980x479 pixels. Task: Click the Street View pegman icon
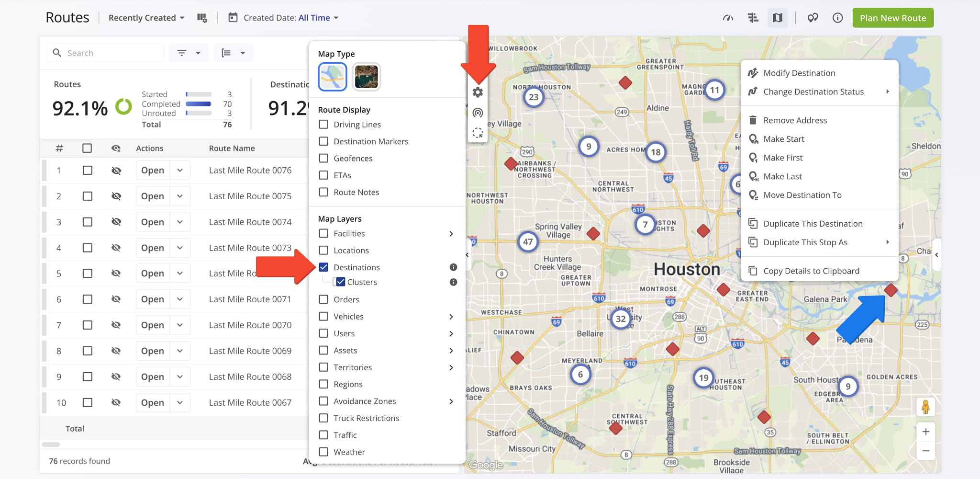coord(925,407)
